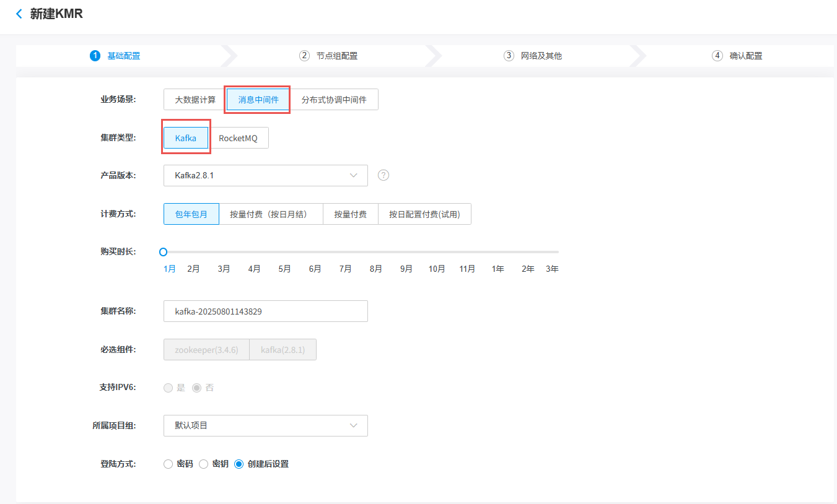This screenshot has width=837, height=504.
Task: Select RocketMQ cluster type
Action: click(x=238, y=138)
